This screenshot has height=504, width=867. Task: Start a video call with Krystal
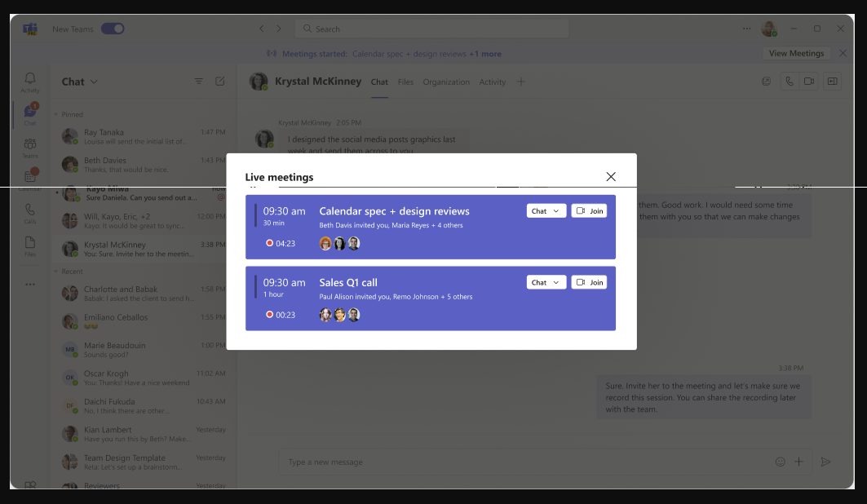pos(809,82)
